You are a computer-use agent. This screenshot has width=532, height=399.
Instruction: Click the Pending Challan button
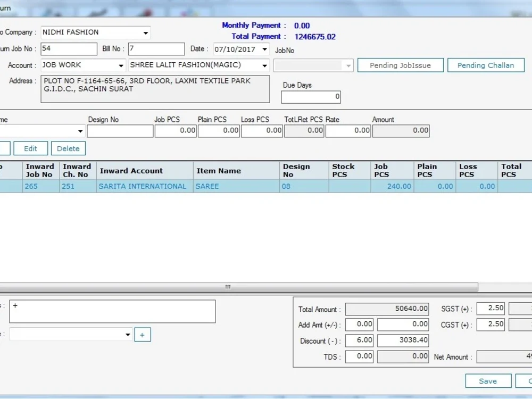pyautogui.click(x=486, y=65)
